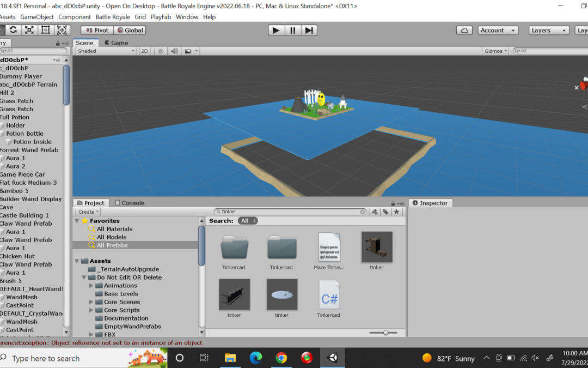Viewport: 588px width, 368px height.
Task: Open the C# Tinkercad script asset
Action: pos(328,299)
